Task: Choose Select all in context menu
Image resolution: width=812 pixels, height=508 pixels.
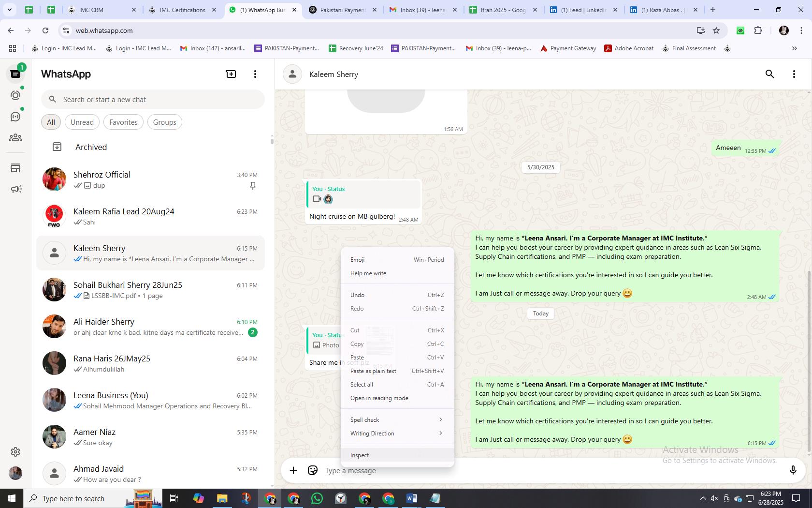Action: pos(397,385)
